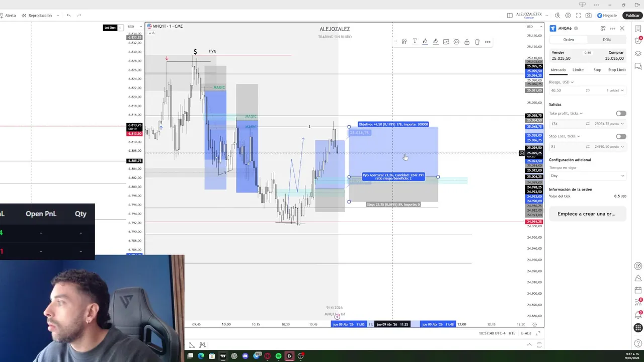Click the 10:57:40 UTC-4 timezone button
Viewport: 644px width, 362px height.
pyautogui.click(x=492, y=333)
